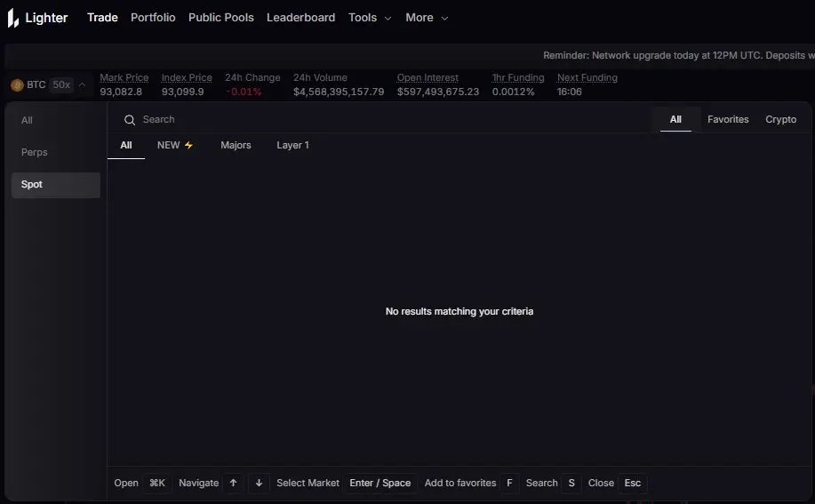The width and height of the screenshot is (815, 504).
Task: Select the All filter beside Favorites
Action: (x=675, y=119)
